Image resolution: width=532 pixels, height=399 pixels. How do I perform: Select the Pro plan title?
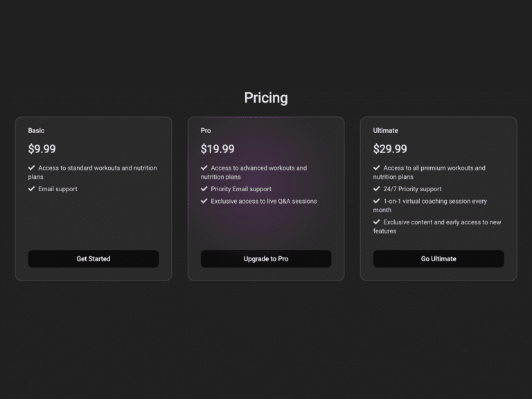(206, 130)
